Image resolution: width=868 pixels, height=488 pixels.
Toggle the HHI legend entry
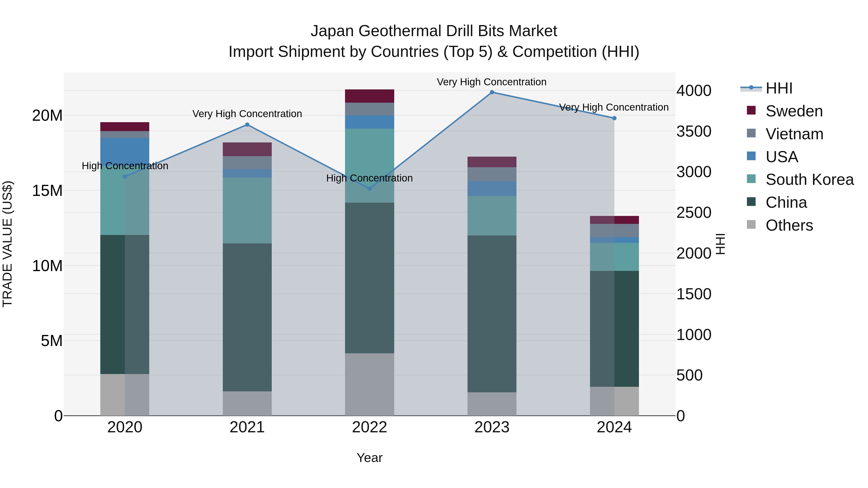click(x=779, y=88)
